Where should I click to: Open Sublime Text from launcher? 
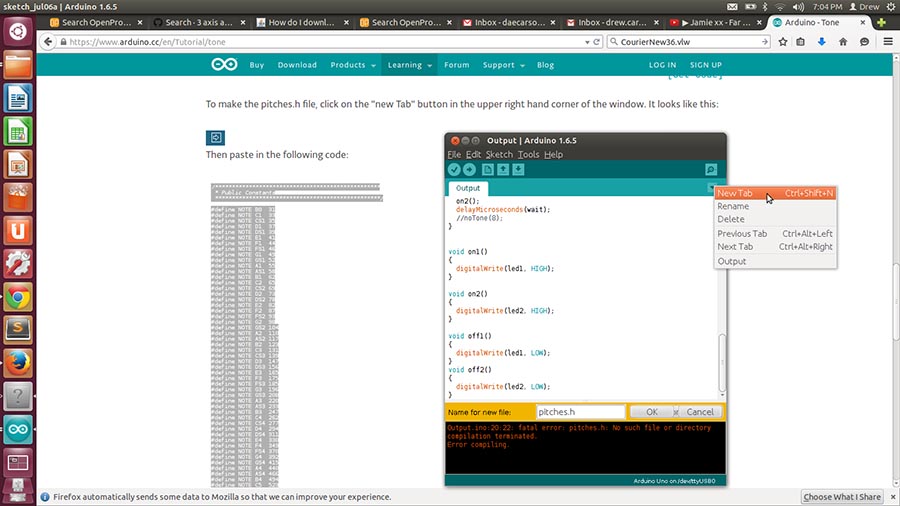(x=18, y=330)
